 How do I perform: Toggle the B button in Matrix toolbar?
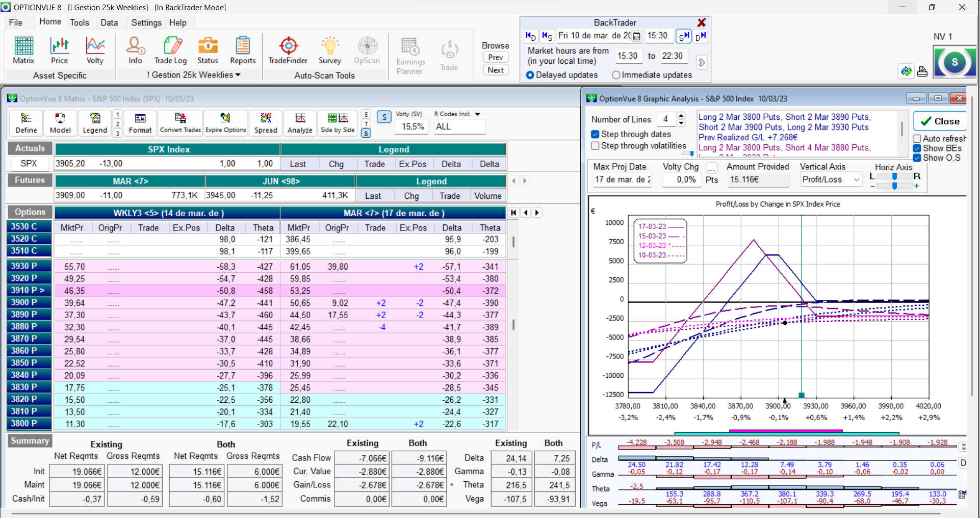(x=366, y=133)
